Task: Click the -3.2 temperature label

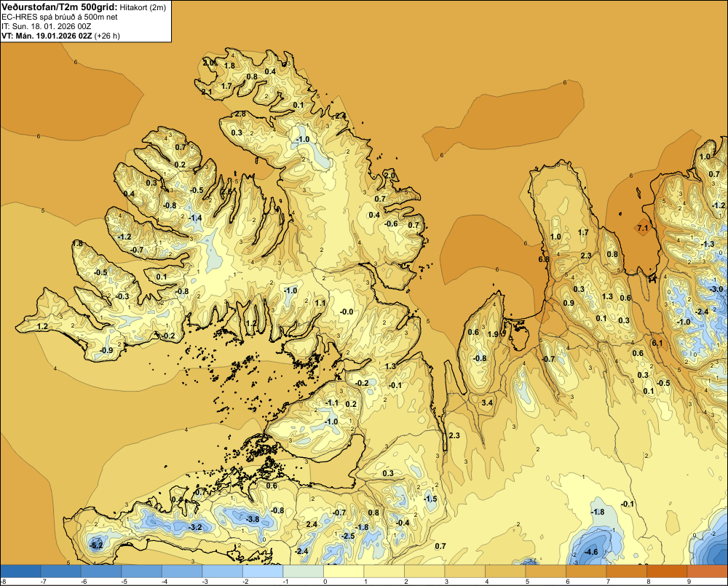Action: point(195,527)
